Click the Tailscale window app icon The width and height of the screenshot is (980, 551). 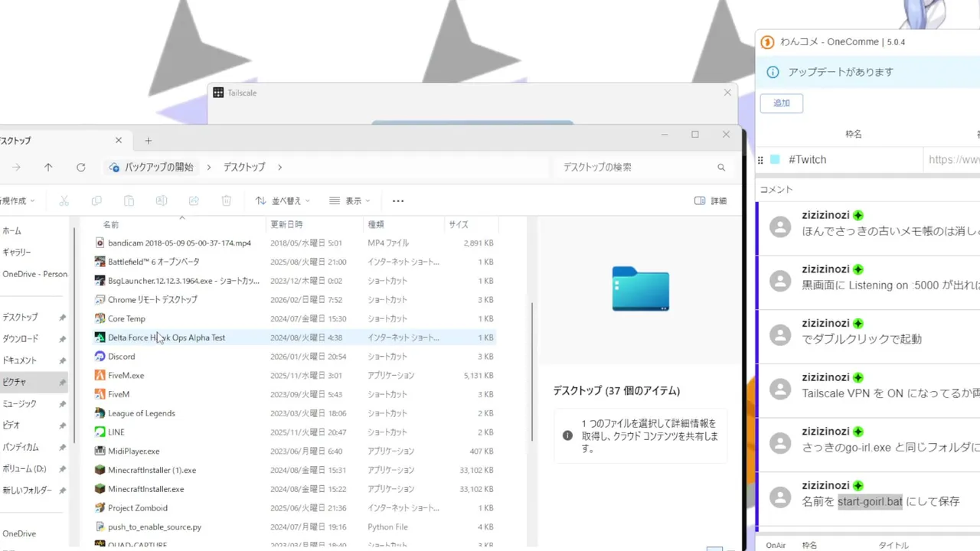click(x=218, y=93)
